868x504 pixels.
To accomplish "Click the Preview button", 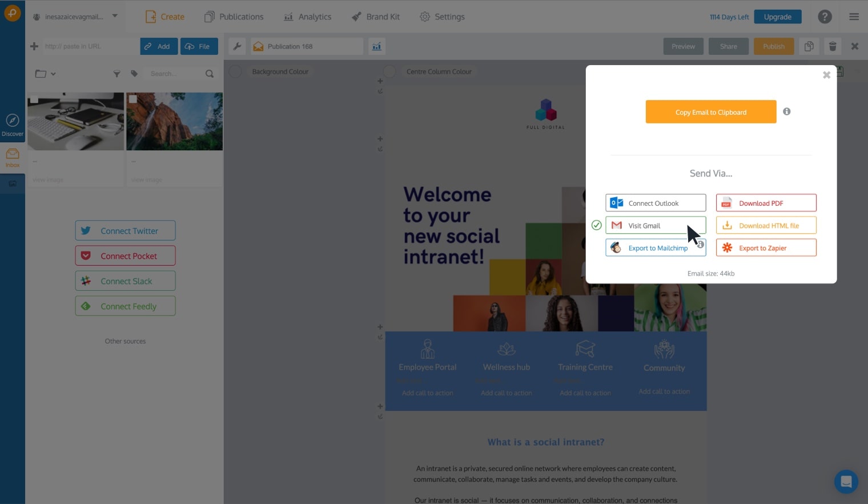I will tap(683, 46).
